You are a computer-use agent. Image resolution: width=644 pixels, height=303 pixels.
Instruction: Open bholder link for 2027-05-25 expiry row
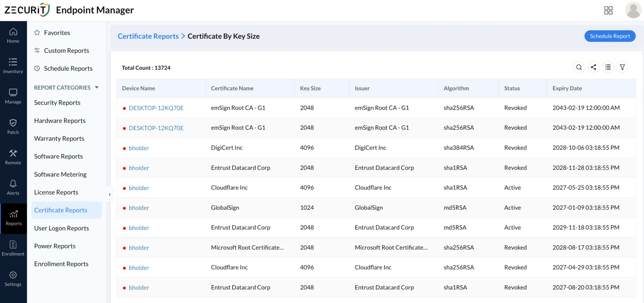[x=139, y=188]
